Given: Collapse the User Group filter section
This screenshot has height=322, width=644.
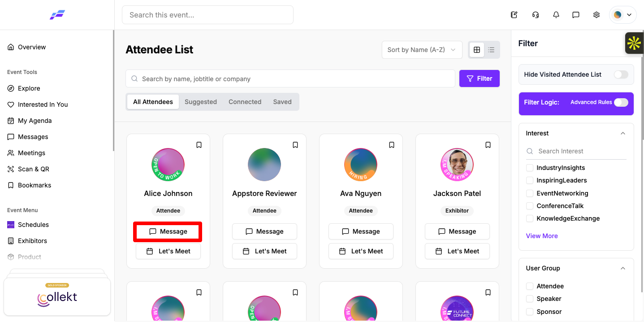Looking at the screenshot, I should [x=622, y=268].
